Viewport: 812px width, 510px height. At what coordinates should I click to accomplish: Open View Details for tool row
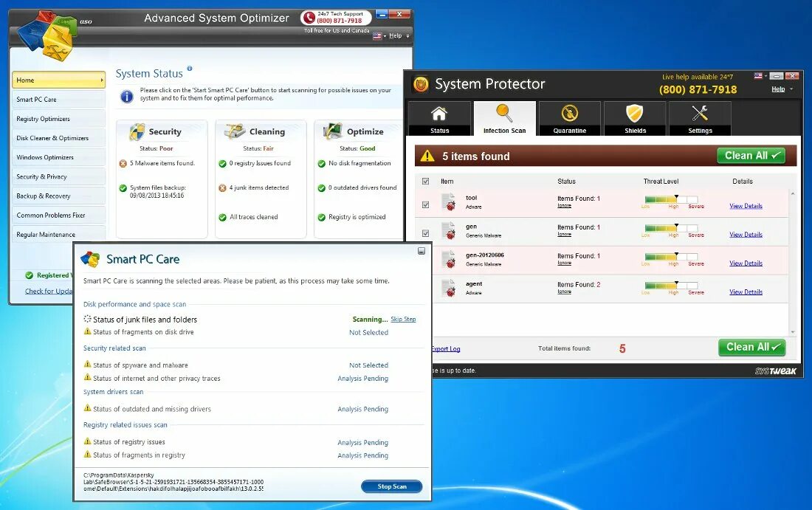tap(746, 206)
